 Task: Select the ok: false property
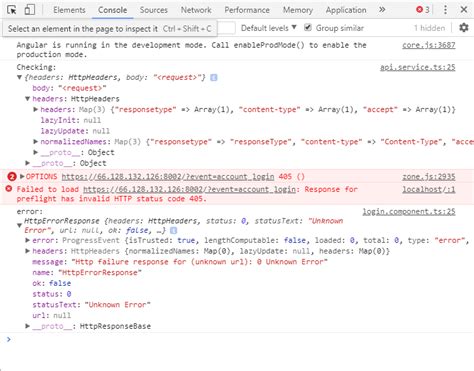52,283
